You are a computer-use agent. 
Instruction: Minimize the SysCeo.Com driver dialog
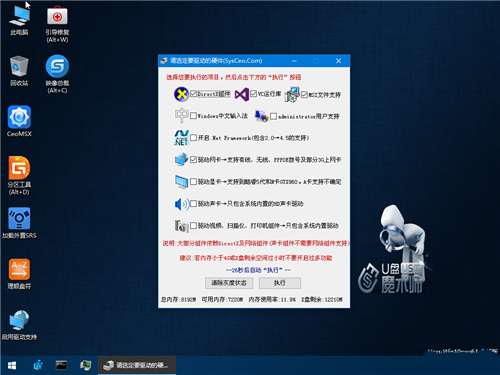click(294, 61)
